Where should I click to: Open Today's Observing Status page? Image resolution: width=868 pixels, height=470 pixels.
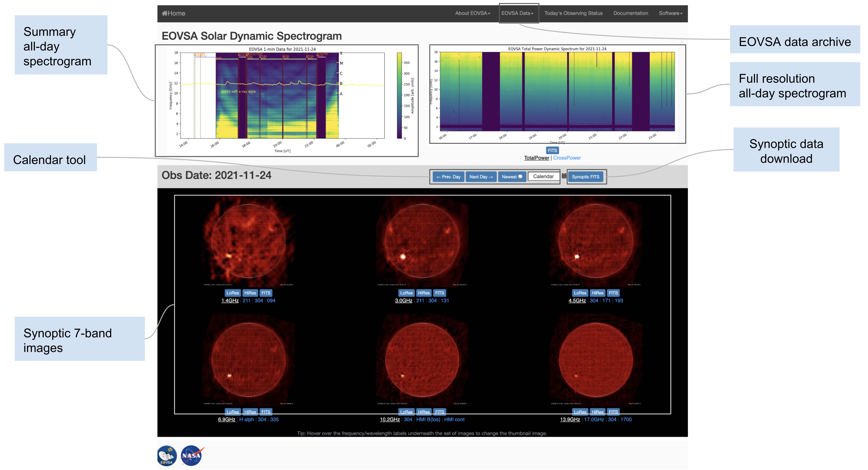pos(573,13)
